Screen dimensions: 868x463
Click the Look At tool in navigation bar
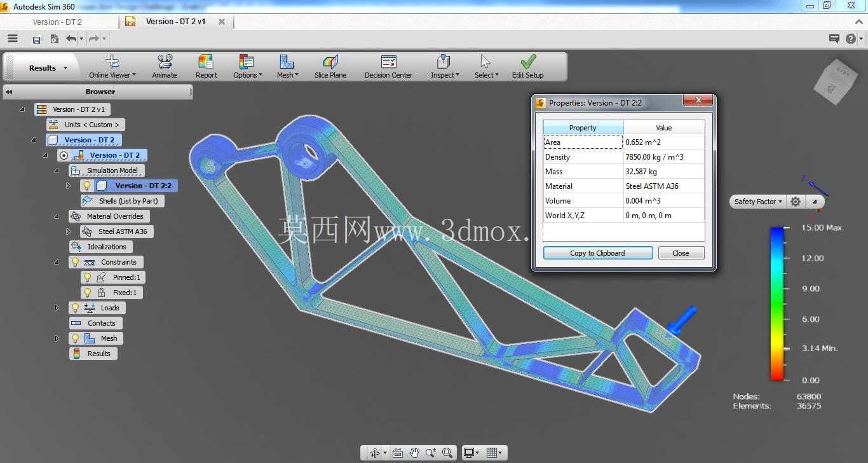[x=398, y=453]
